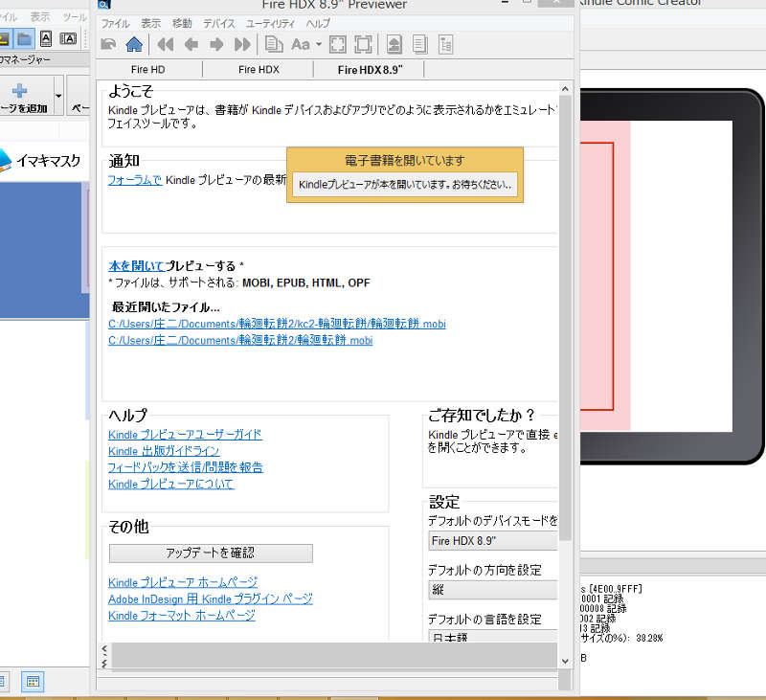Open the default orientation 縦 dropdown
Screen dimensions: 766x700
[492, 590]
